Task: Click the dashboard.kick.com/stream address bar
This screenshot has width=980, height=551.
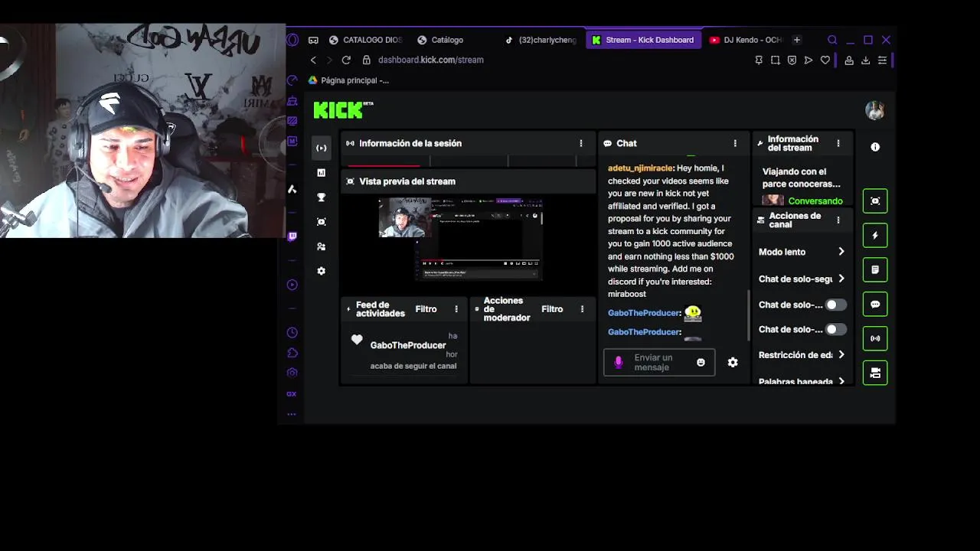Action: pos(430,60)
